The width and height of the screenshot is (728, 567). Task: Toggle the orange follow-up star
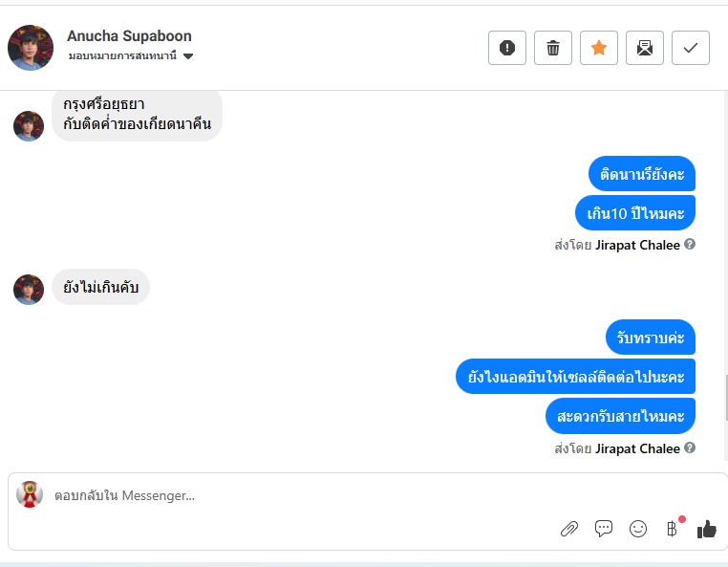point(599,48)
